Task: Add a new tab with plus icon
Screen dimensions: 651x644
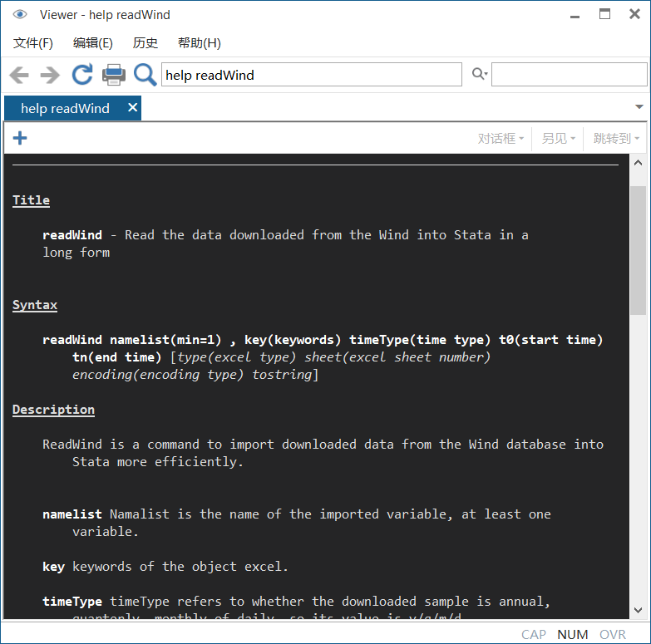Action: (20, 138)
